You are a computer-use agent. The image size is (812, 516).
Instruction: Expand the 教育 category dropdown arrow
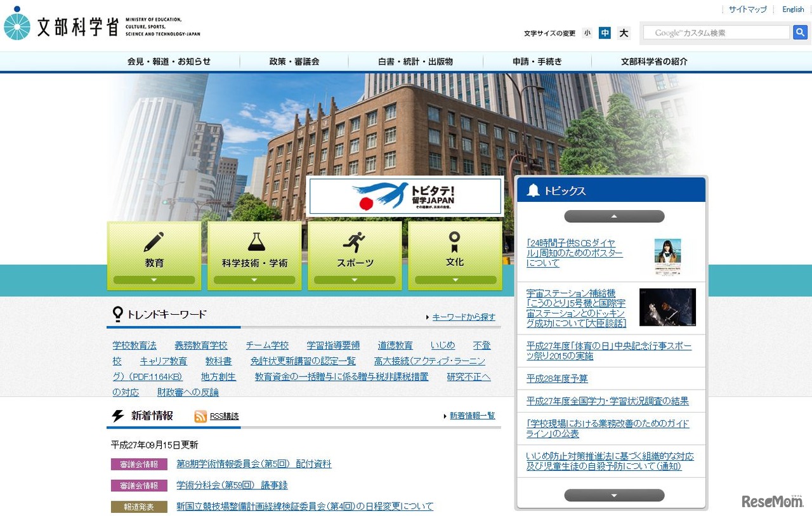coord(154,279)
